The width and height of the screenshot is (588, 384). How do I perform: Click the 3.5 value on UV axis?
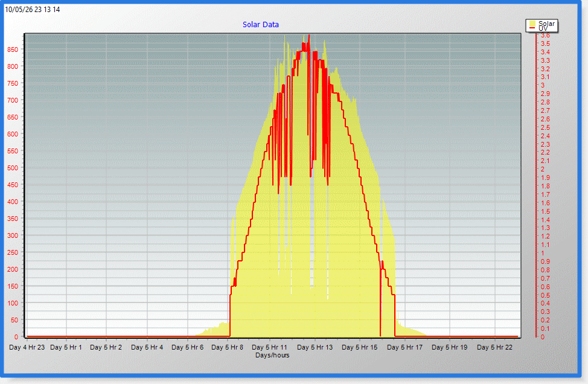[x=545, y=44]
